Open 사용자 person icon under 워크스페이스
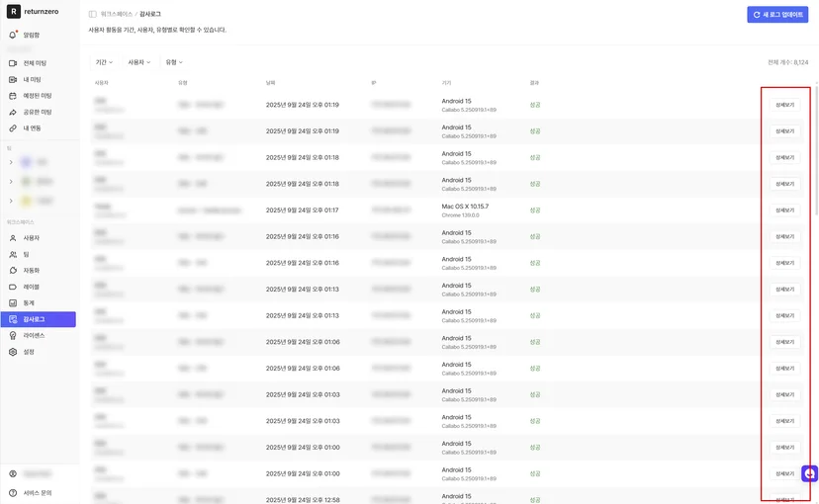 click(x=13, y=238)
